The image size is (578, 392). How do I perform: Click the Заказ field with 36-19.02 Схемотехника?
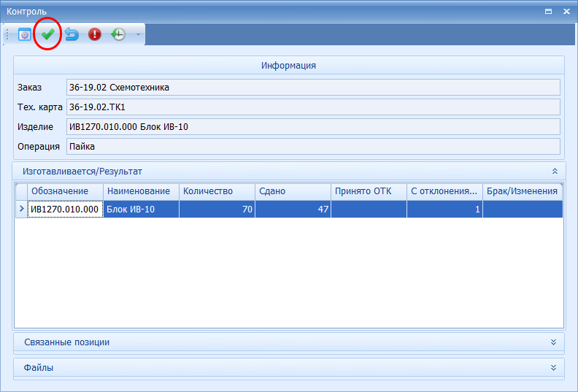pyautogui.click(x=312, y=88)
